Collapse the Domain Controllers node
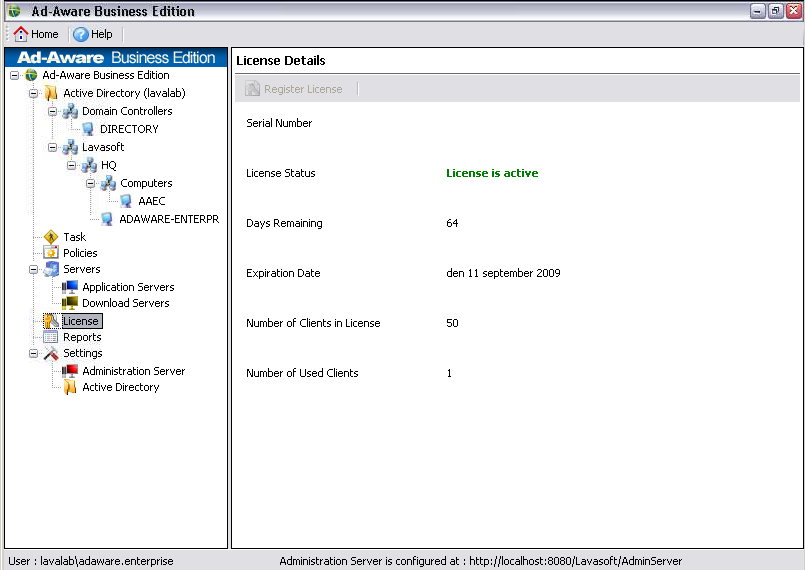Screen dimensions: 805x570 pyautogui.click(x=52, y=111)
